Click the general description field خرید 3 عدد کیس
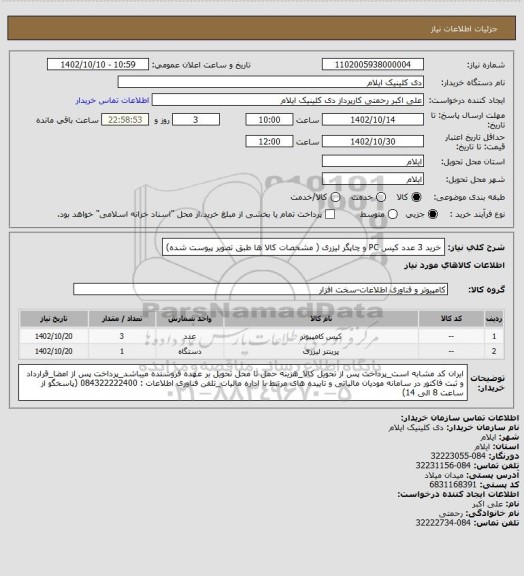Screen dimensions: 524x576 tap(304, 247)
